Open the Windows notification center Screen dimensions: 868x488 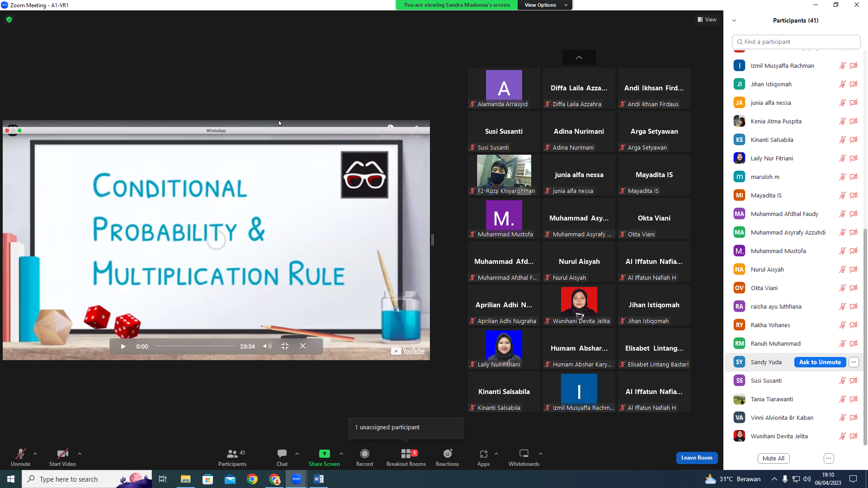pos(853,479)
